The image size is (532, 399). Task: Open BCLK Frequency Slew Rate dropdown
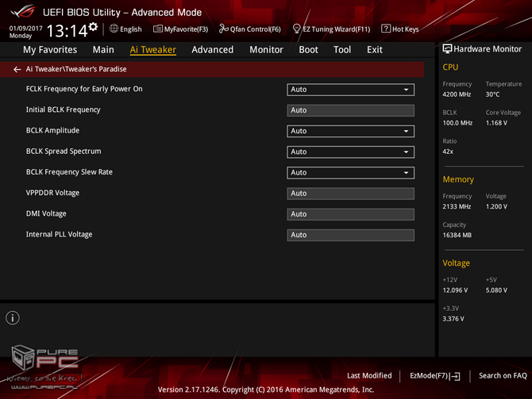(350, 173)
